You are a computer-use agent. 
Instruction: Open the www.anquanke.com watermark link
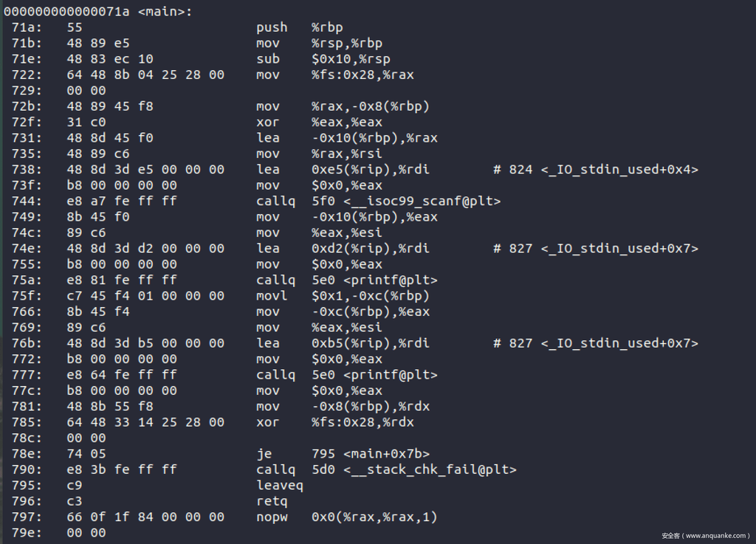point(706,535)
